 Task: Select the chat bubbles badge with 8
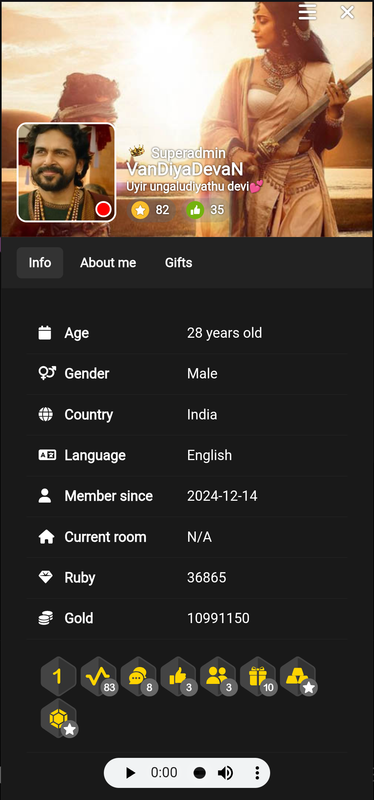pos(138,676)
